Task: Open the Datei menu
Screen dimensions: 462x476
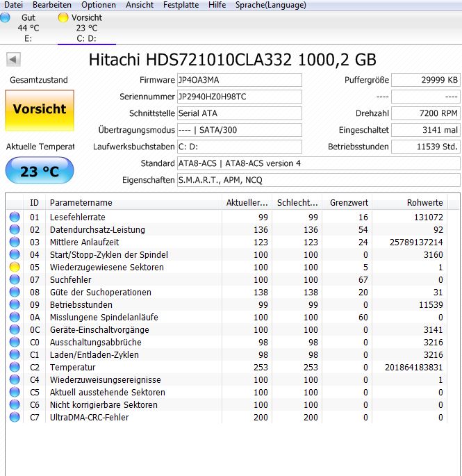Action: (14, 5)
